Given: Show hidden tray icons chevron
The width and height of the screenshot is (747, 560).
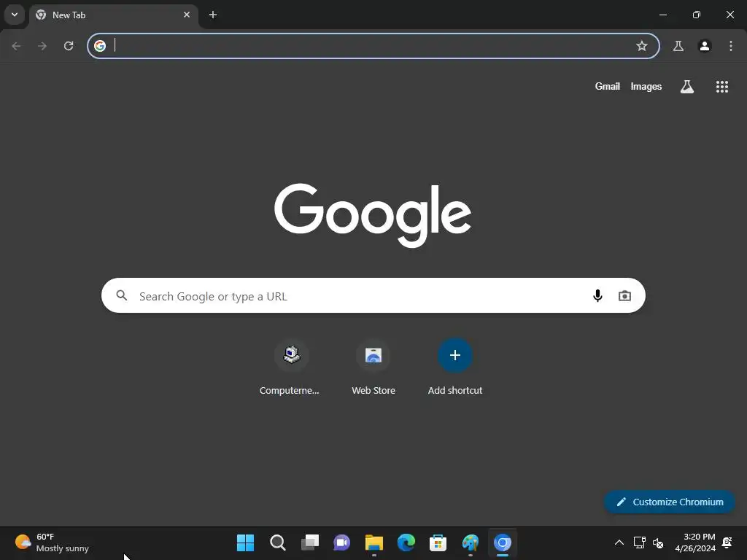Looking at the screenshot, I should pyautogui.click(x=619, y=542).
